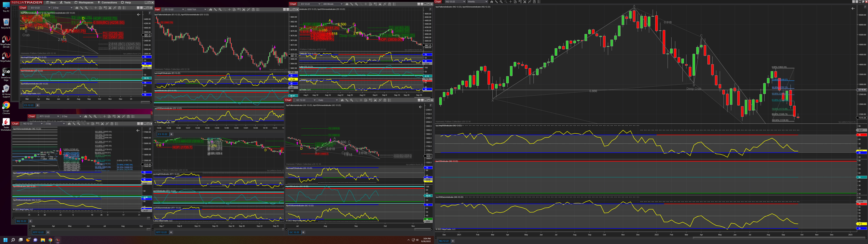Click zoom in magnifier on NQ Weekly chart toolbar
868x244 pixels.
501,2
